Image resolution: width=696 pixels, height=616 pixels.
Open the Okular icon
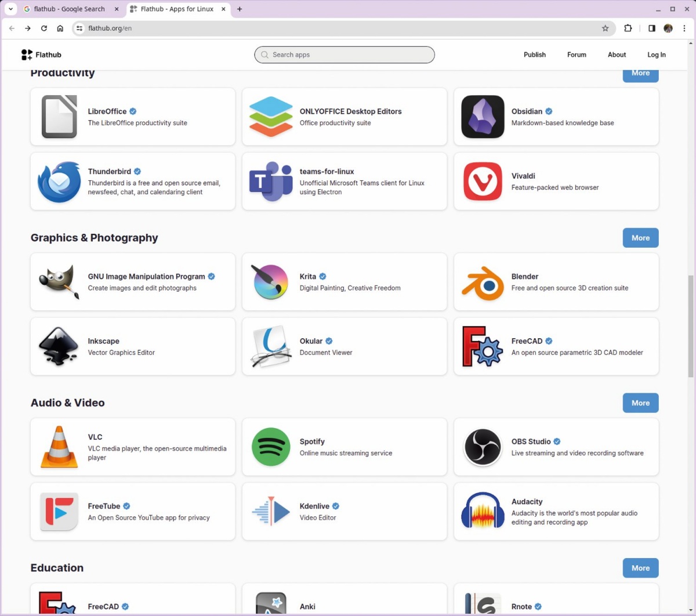click(x=271, y=346)
